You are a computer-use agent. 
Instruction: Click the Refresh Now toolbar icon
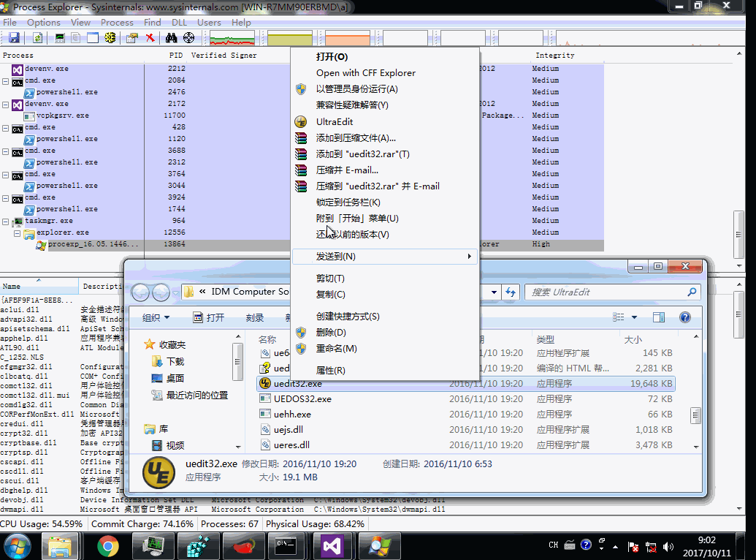[37, 38]
